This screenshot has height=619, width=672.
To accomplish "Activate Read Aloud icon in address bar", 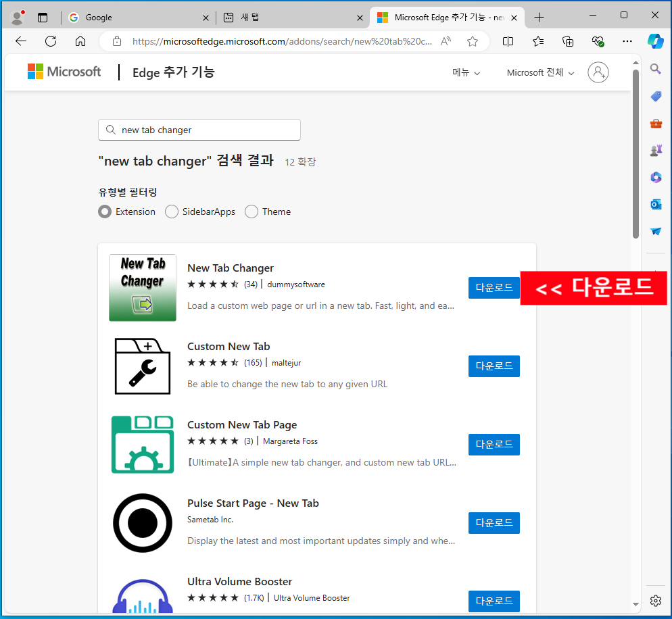I will (446, 41).
